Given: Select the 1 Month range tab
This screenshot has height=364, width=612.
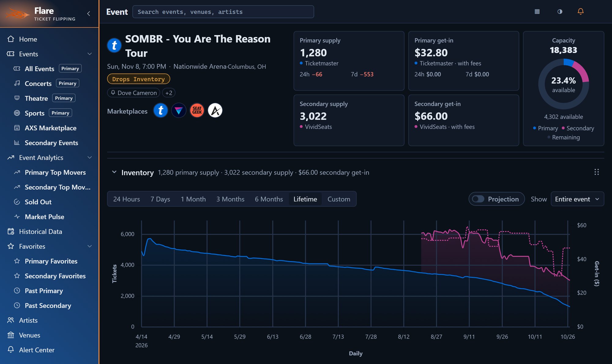Looking at the screenshot, I should pyautogui.click(x=193, y=199).
